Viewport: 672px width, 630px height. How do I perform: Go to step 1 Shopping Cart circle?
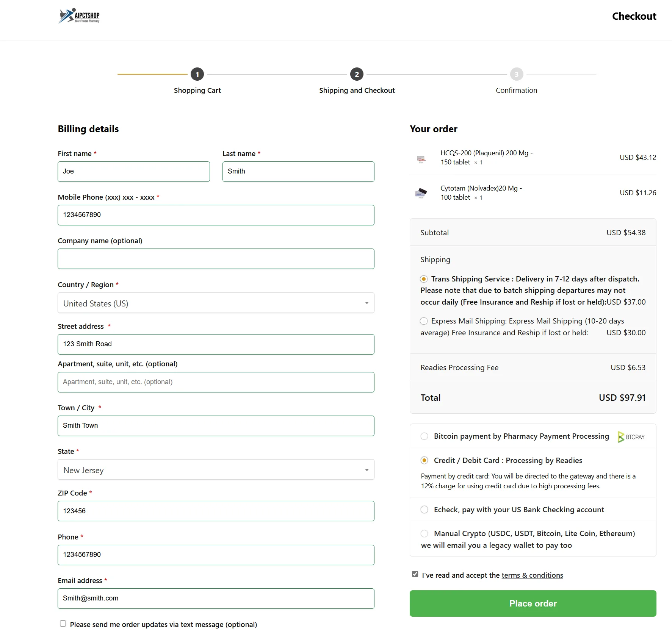click(197, 74)
